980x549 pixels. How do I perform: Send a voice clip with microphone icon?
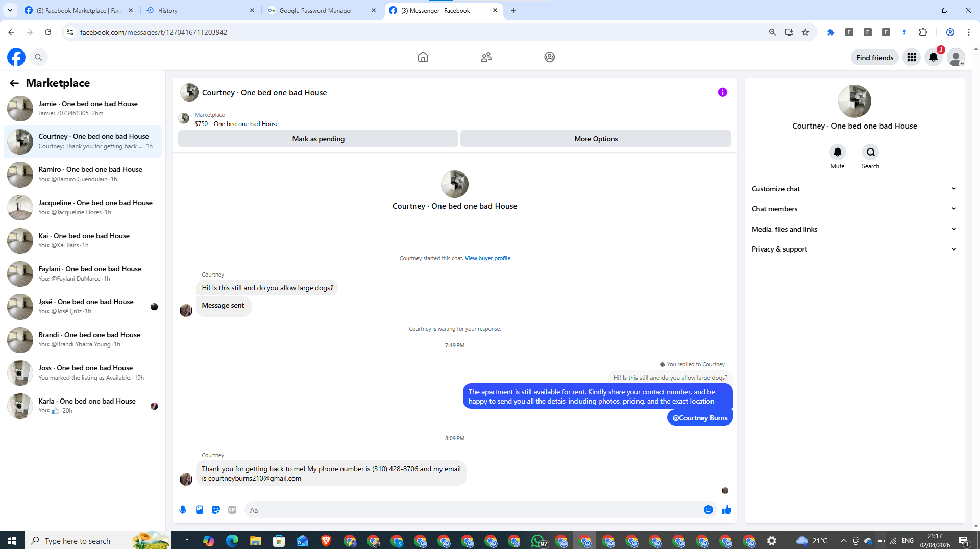point(183,510)
